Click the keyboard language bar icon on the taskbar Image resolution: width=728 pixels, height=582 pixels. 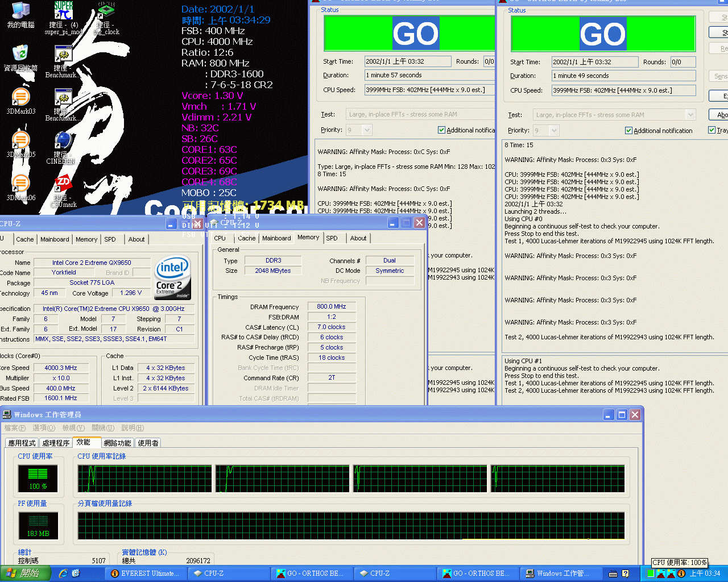[x=613, y=573]
